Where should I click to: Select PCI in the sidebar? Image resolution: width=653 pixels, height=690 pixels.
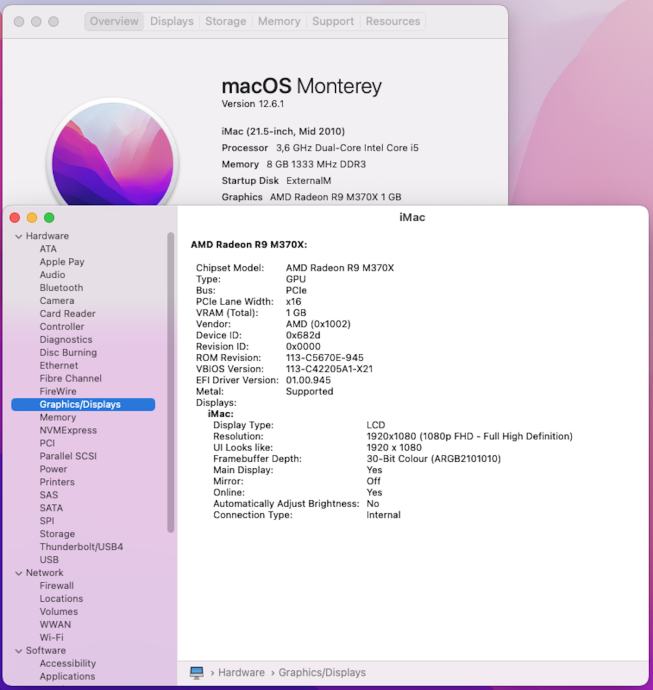coord(47,443)
